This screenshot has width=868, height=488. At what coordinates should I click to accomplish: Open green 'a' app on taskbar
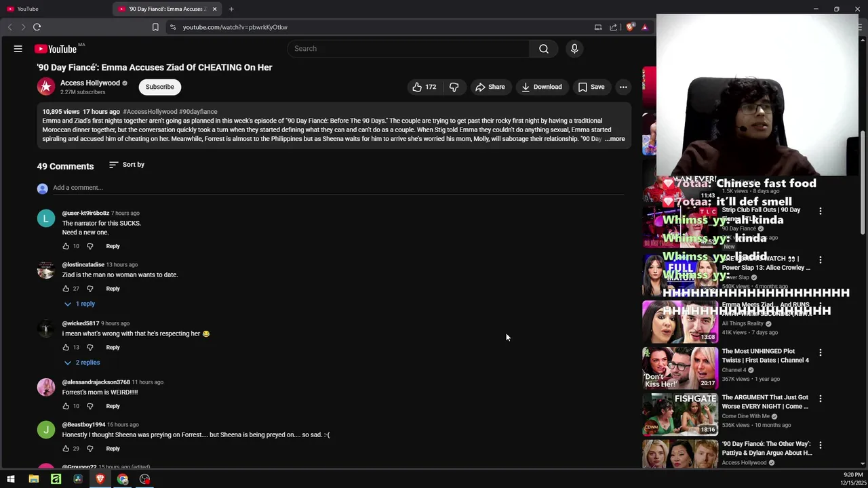click(56, 479)
